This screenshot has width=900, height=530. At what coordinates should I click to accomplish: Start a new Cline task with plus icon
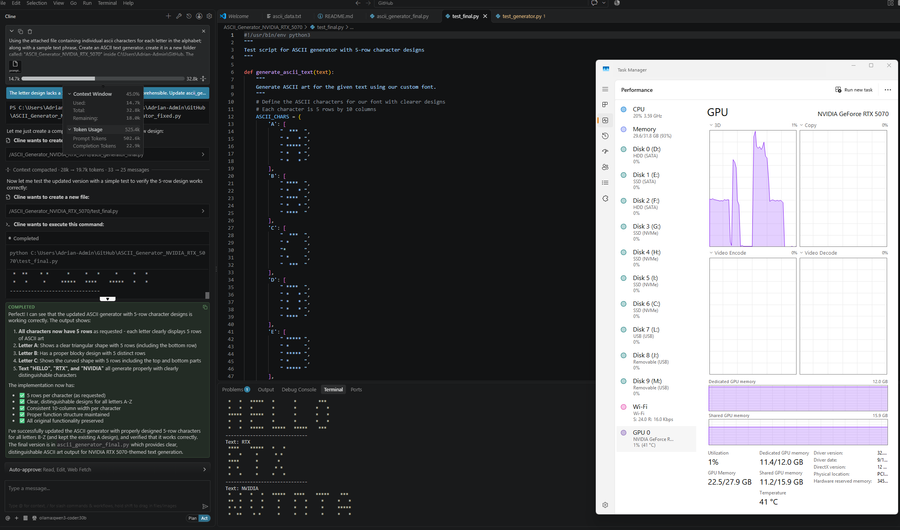coord(168,16)
